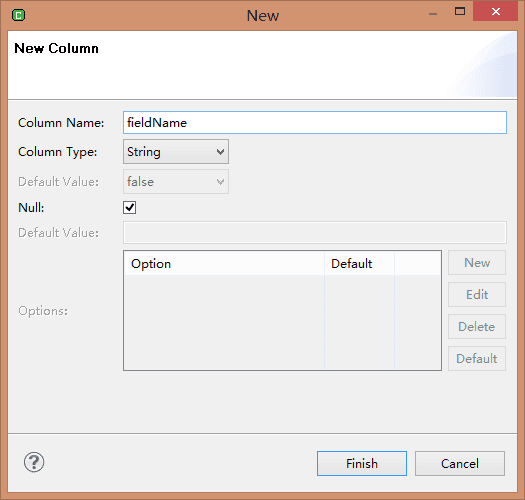Uncheck the Null checkbox
Image resolution: width=525 pixels, height=500 pixels.
click(x=130, y=207)
